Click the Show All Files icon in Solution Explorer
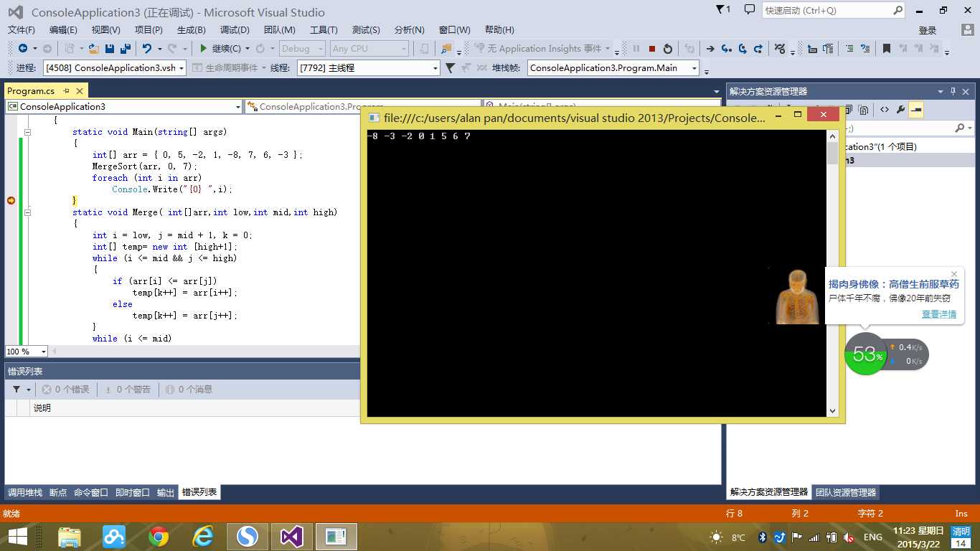 pyautogui.click(x=864, y=110)
